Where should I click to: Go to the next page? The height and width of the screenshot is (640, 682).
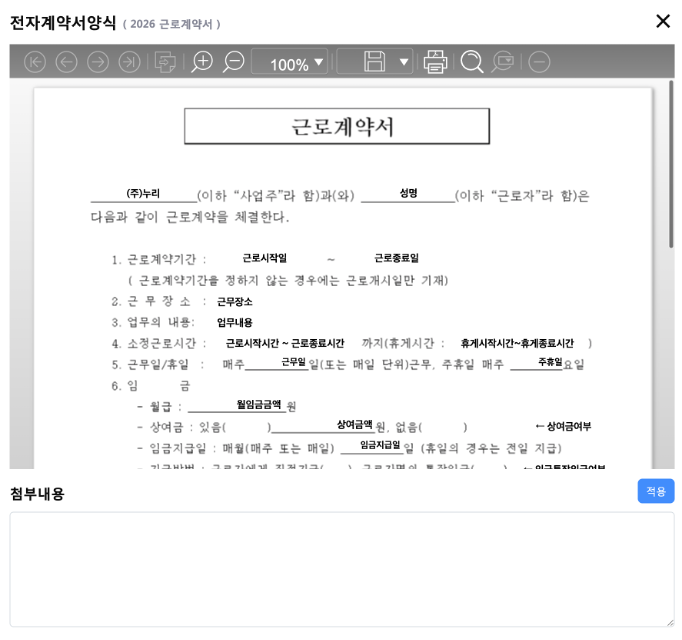pos(98,62)
